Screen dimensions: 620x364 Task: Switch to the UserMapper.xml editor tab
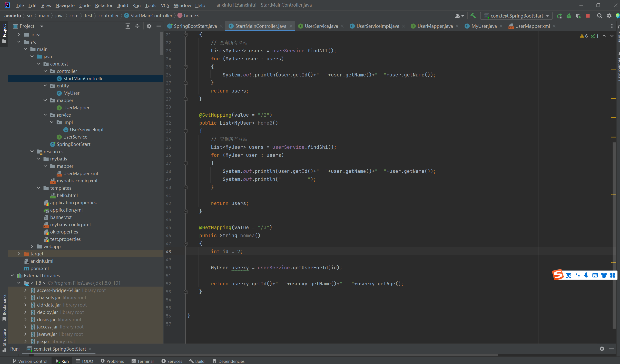pos(532,26)
